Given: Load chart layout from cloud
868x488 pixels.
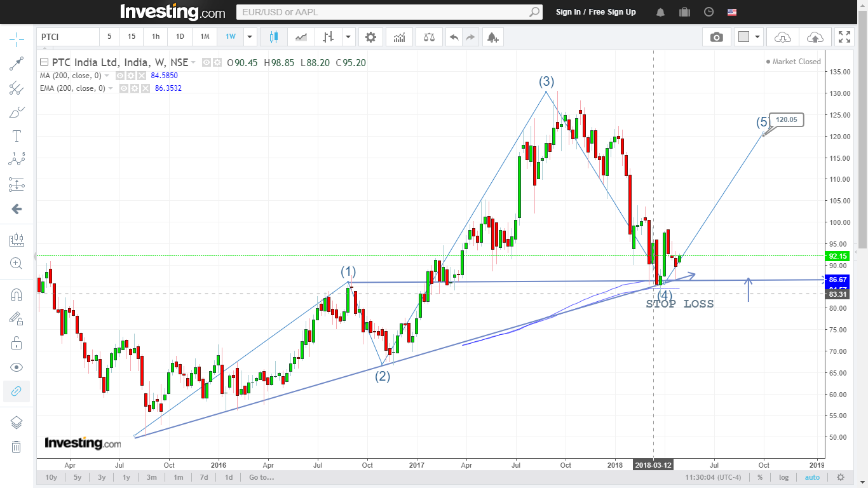Looking at the screenshot, I should coord(783,37).
